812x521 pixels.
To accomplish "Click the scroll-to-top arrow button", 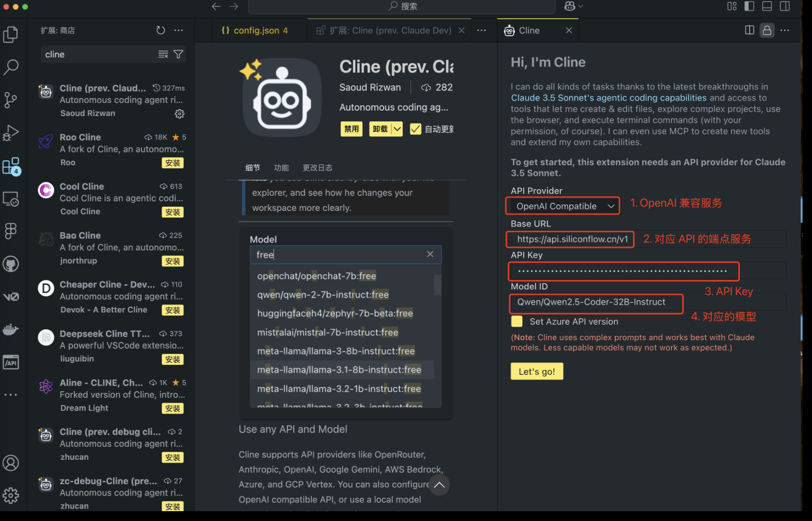I will click(439, 485).
